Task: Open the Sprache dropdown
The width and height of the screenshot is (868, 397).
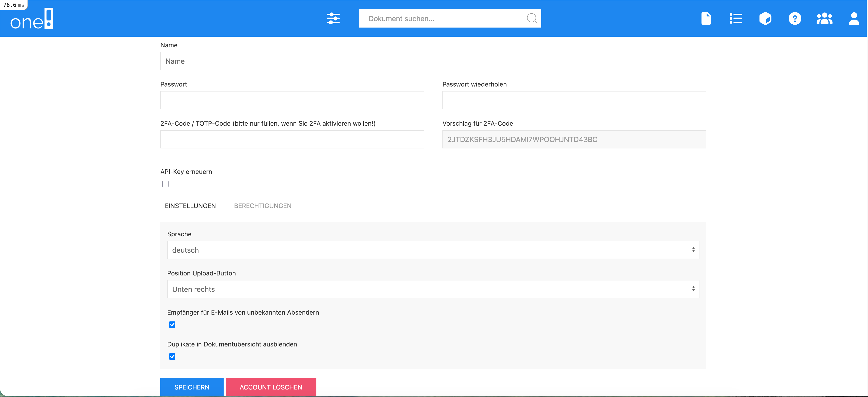Action: coord(433,250)
